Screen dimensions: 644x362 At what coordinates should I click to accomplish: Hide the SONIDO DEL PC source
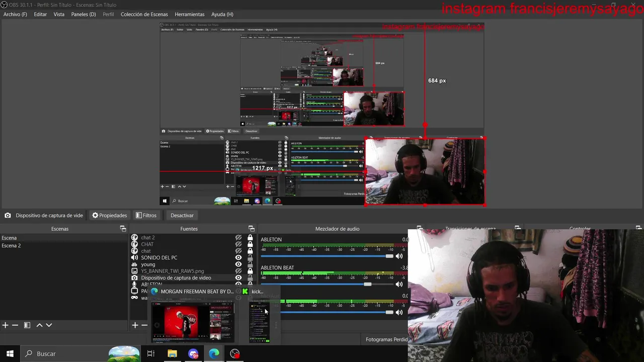click(238, 257)
